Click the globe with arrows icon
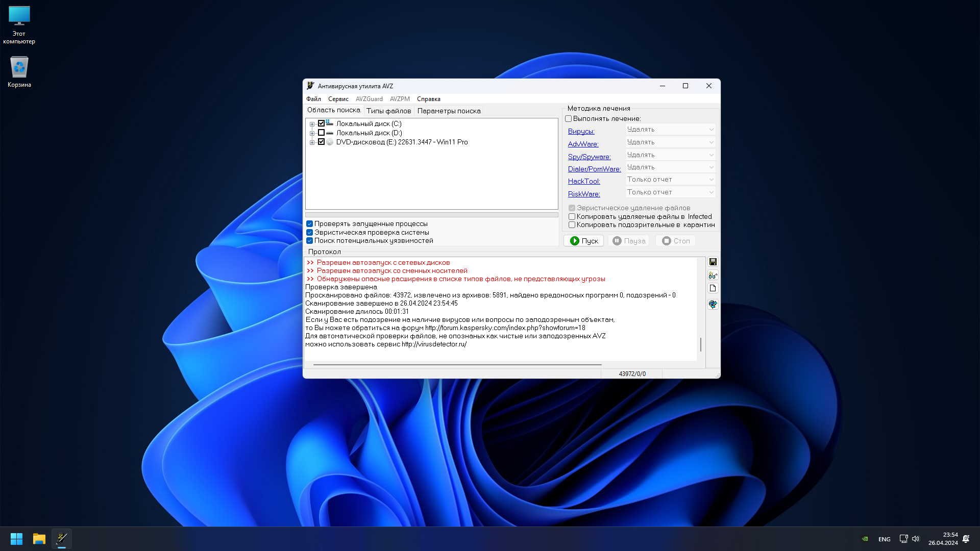The image size is (980, 551). click(x=713, y=304)
